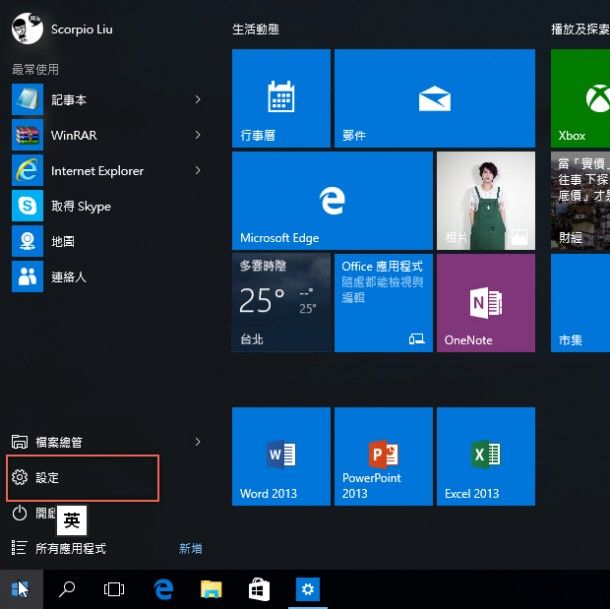Open OneNote tile
The height and width of the screenshot is (609, 610).
[485, 302]
